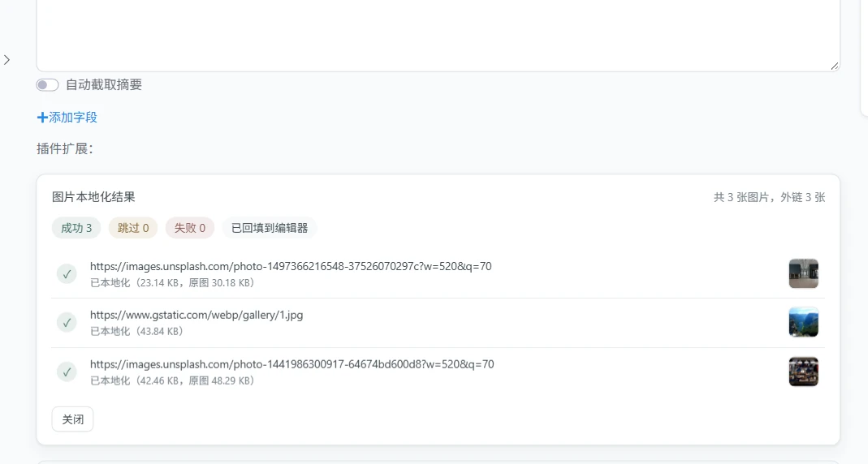The height and width of the screenshot is (464, 868).
Task: Click the green checkmark for photo-1441986300917 row
Action: (x=67, y=372)
